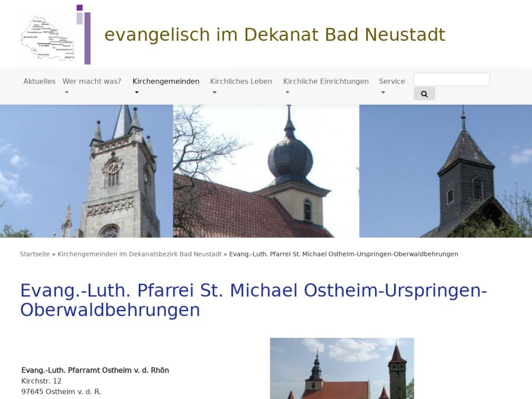The image size is (532, 399).
Task: Expand the Wer macht was? dropdown arrow
Action: coord(66,93)
